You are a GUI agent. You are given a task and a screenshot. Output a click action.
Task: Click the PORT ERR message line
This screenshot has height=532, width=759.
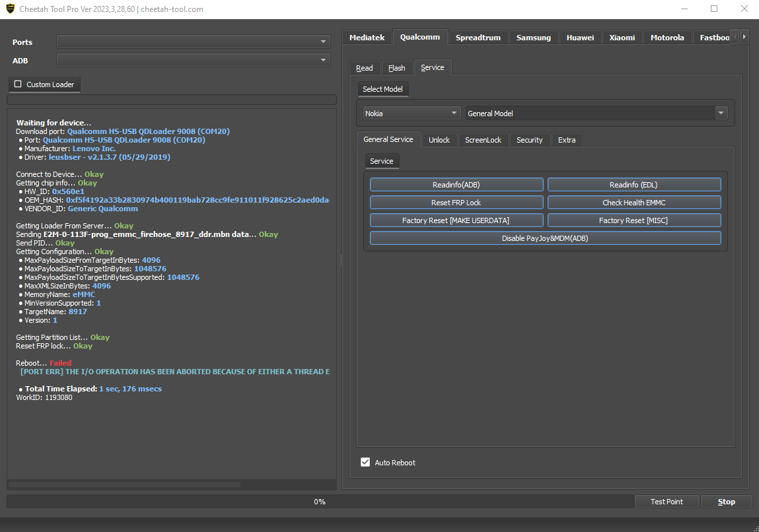pyautogui.click(x=175, y=372)
